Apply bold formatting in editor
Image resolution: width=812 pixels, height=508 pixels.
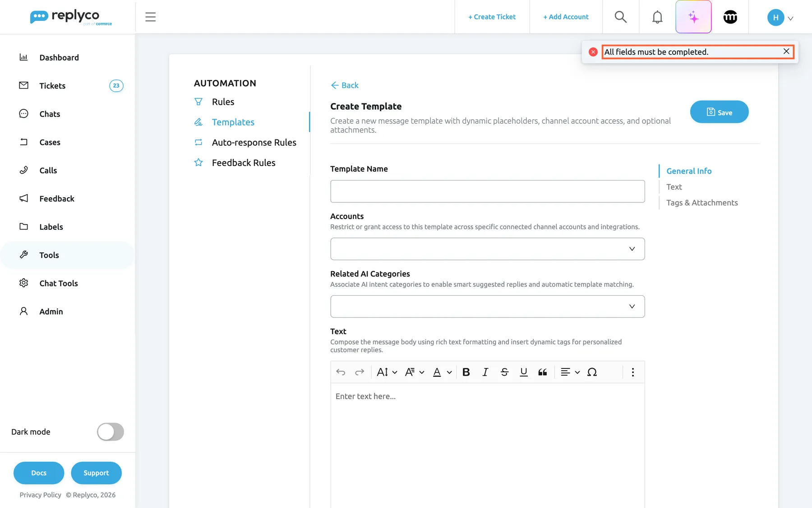[x=466, y=372]
